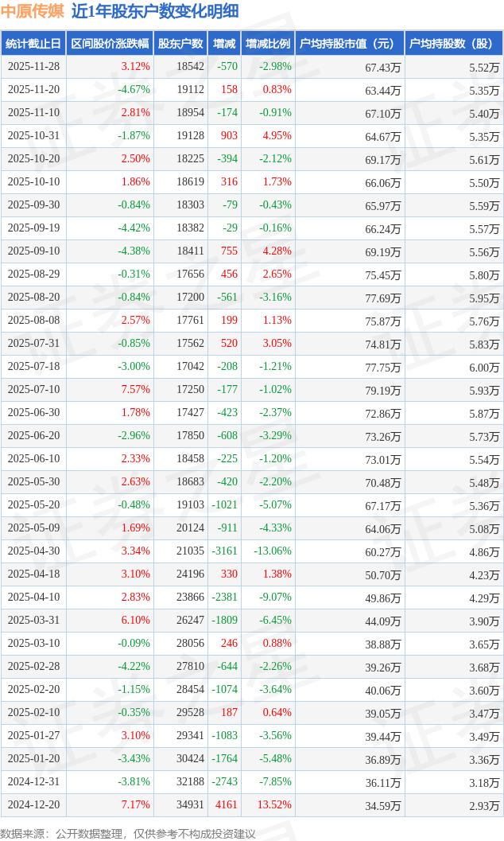Image resolution: width=504 pixels, height=841 pixels.
Task: Click the 股东户数 column header
Action: tap(180, 44)
